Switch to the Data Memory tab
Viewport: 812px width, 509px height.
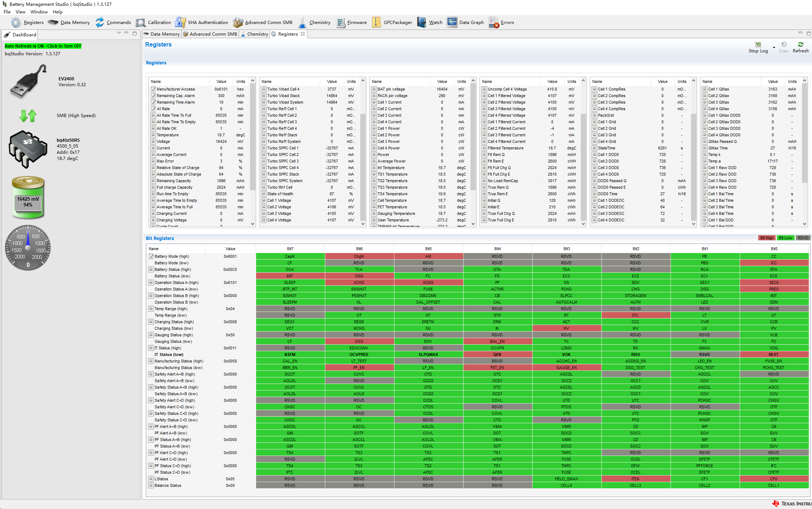162,34
